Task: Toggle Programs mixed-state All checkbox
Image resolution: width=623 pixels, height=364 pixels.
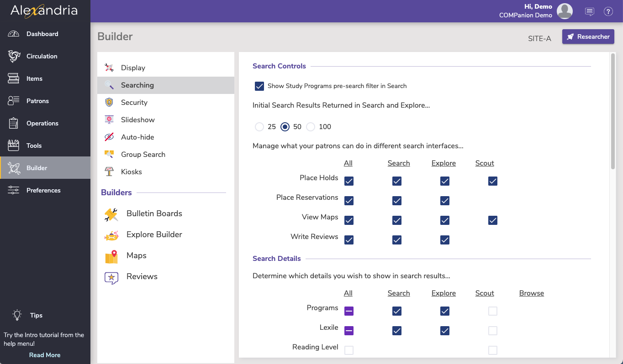Action: [349, 311]
